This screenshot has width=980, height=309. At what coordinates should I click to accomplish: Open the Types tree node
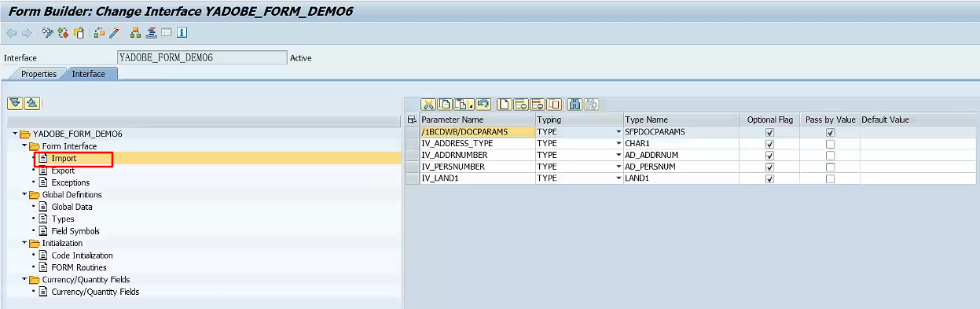tap(63, 219)
